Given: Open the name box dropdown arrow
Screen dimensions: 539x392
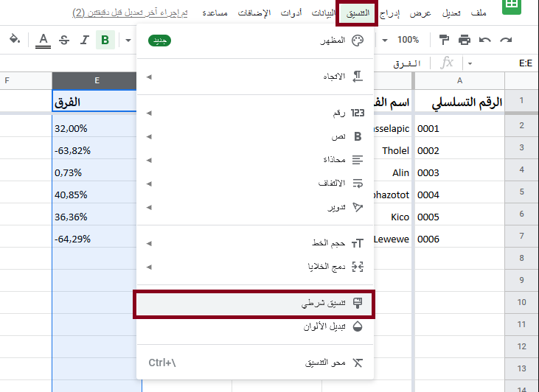Looking at the screenshot, I should click(x=470, y=63).
